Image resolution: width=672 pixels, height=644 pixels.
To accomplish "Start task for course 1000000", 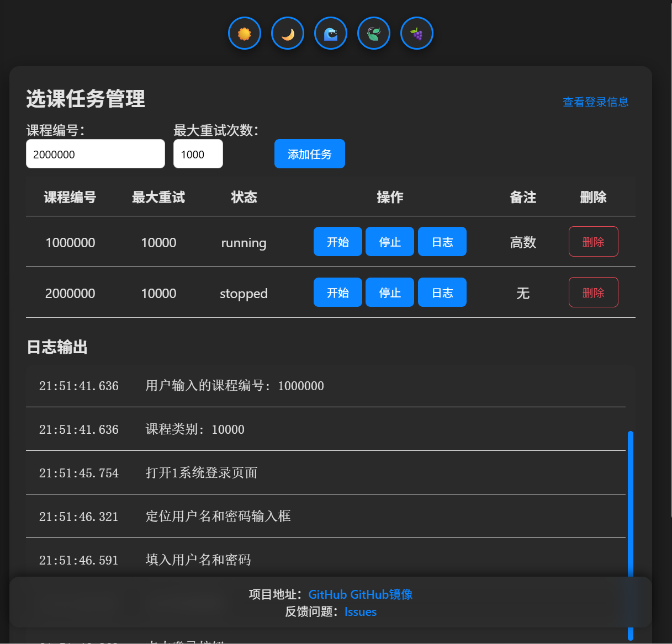I will pyautogui.click(x=338, y=242).
